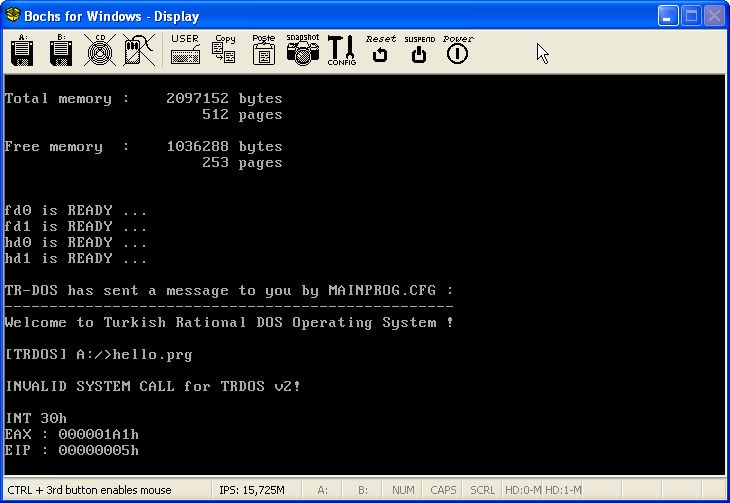Image resolution: width=730 pixels, height=503 pixels.
Task: Click the 'hd1 is READY' line
Action: click(75, 258)
